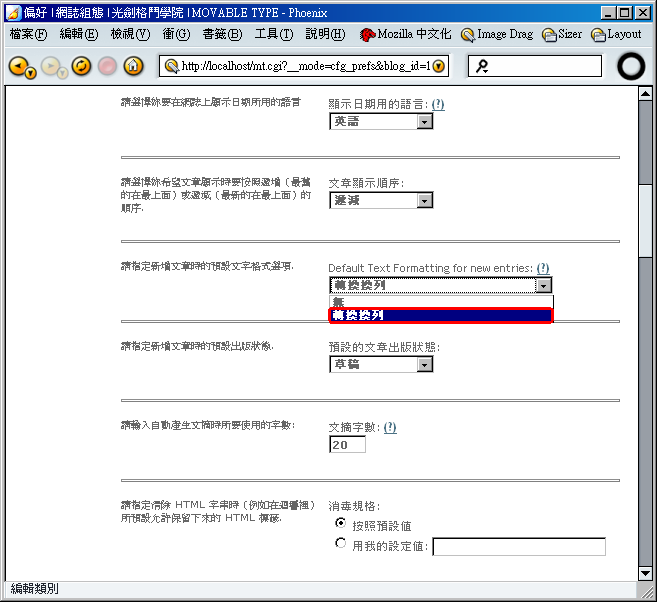Open the 檢視(V) menu
The image size is (657, 602).
click(x=130, y=34)
